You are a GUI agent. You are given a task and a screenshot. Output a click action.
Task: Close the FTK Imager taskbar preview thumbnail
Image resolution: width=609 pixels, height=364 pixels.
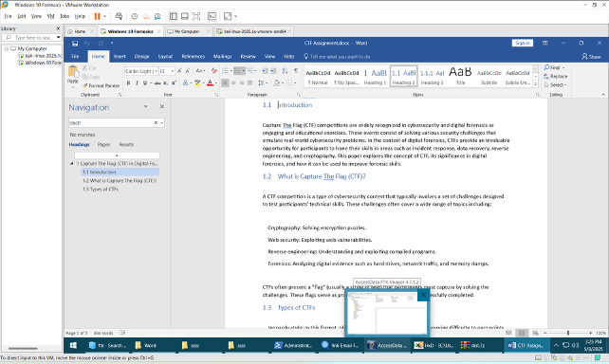point(423,296)
